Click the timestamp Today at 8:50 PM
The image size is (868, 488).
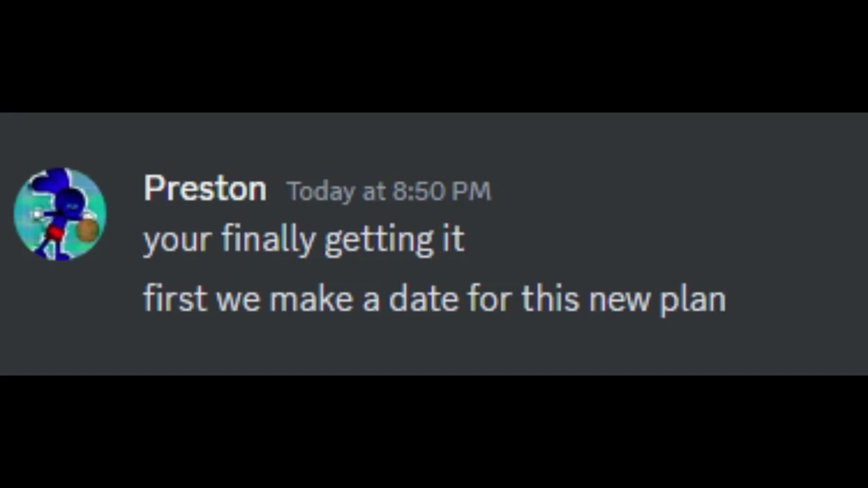[x=389, y=191]
